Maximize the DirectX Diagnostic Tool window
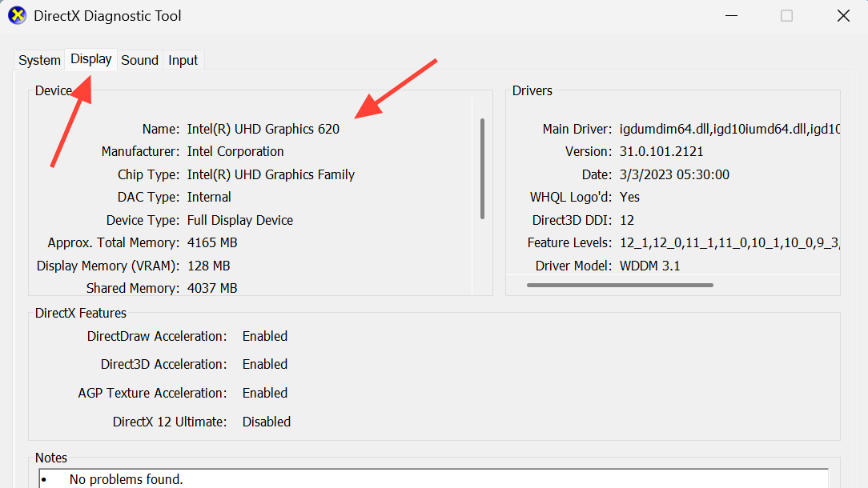 (786, 15)
